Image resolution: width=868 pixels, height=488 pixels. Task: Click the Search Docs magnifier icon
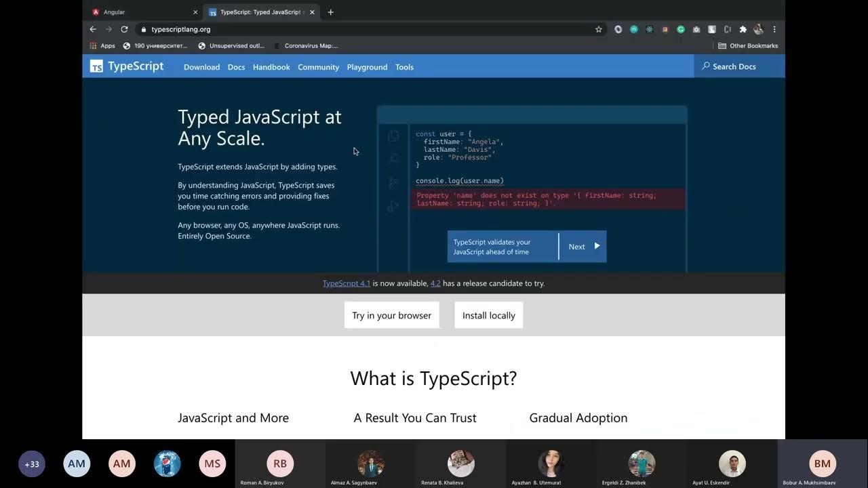point(706,66)
